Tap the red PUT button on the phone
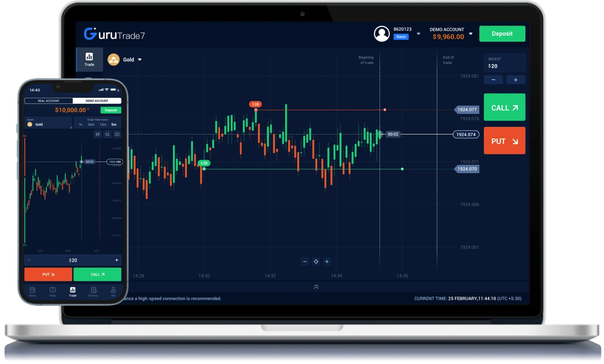The height and width of the screenshot is (364, 604). click(48, 274)
